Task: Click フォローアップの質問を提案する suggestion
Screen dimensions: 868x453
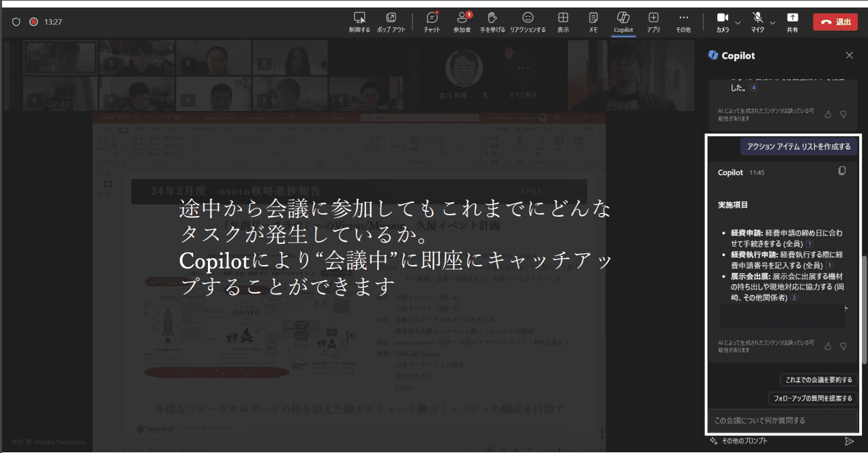Action: click(812, 398)
